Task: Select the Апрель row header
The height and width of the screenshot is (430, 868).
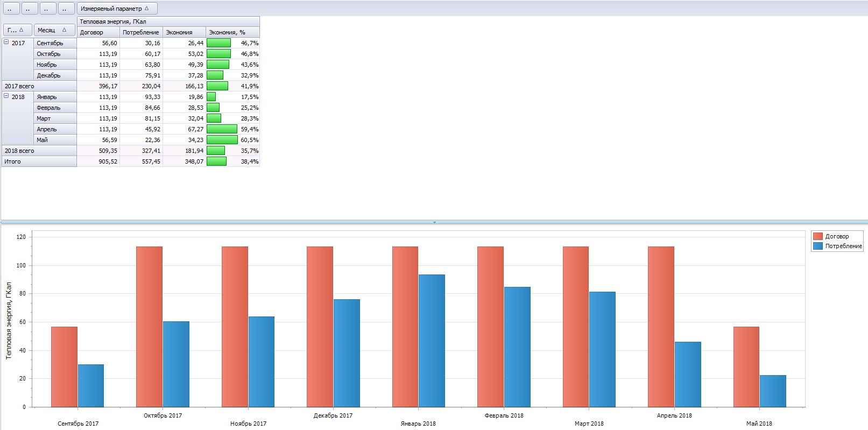Action: 55,129
